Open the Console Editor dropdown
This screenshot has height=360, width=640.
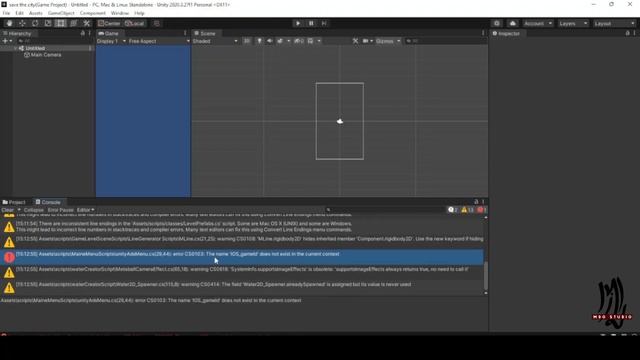pyautogui.click(x=85, y=210)
